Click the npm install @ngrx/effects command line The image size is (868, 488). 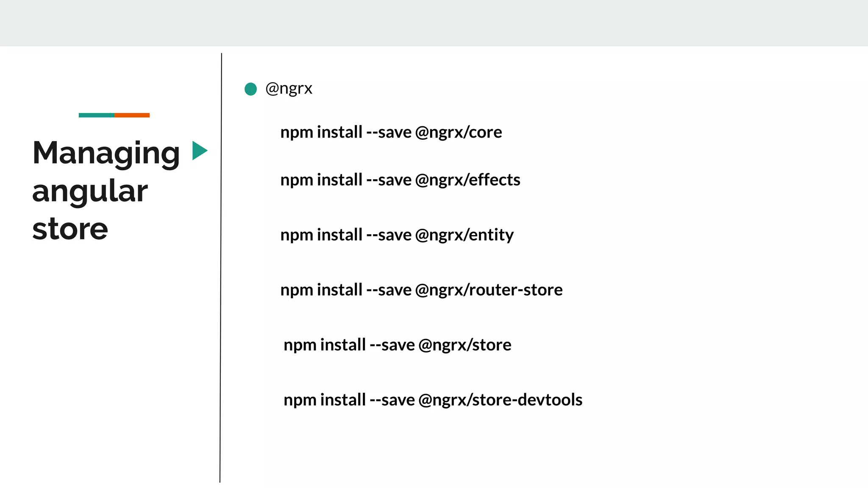click(400, 180)
